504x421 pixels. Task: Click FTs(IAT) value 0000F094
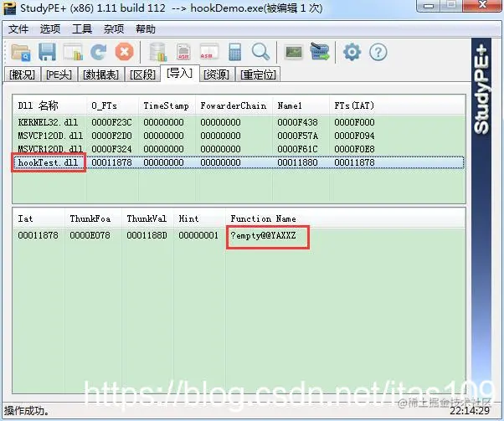[354, 136]
